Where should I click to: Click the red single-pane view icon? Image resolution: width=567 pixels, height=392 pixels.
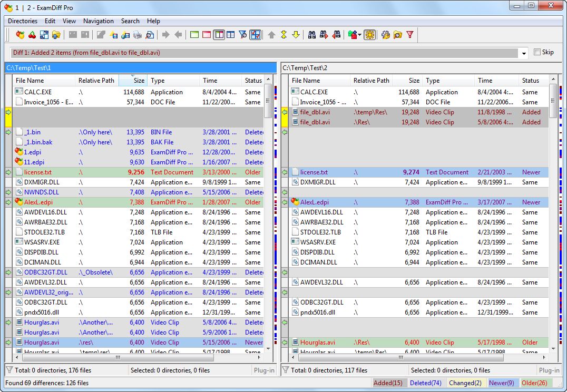(207, 35)
